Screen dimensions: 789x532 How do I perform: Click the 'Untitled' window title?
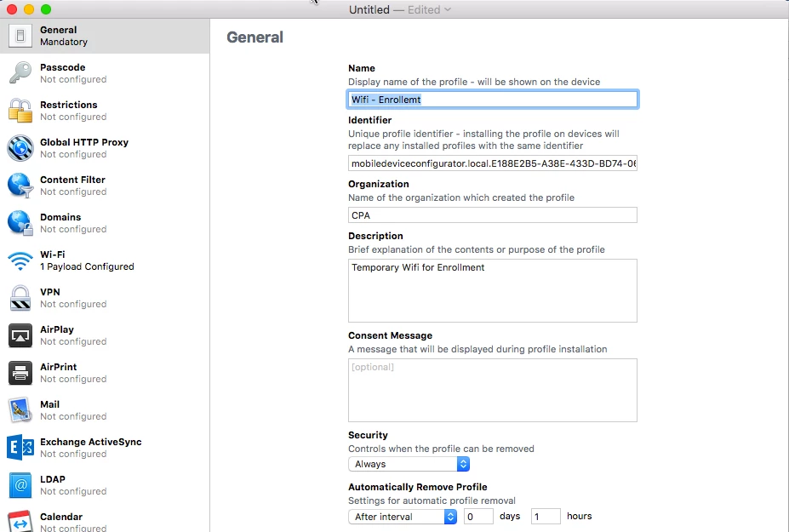click(369, 9)
